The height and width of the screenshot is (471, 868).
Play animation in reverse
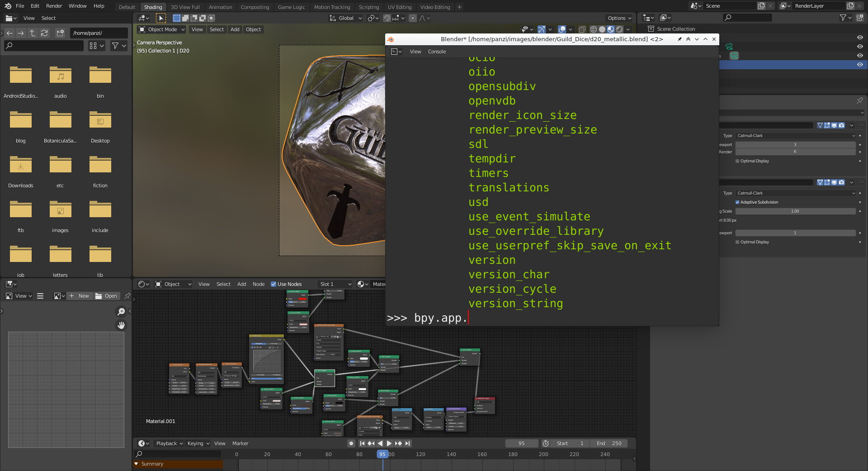[x=380, y=443]
